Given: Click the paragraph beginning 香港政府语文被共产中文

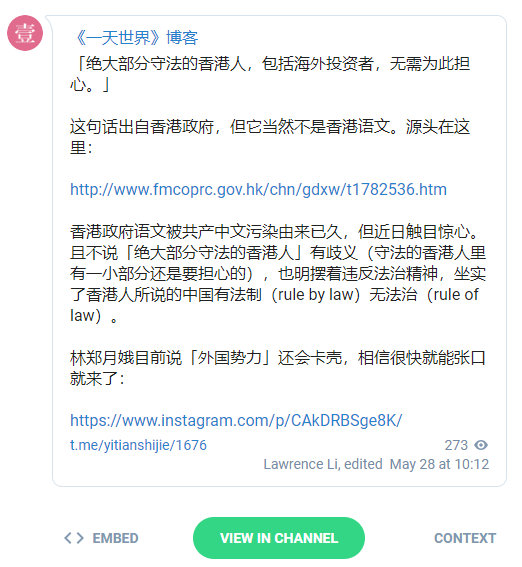Looking at the screenshot, I should click(x=278, y=273).
